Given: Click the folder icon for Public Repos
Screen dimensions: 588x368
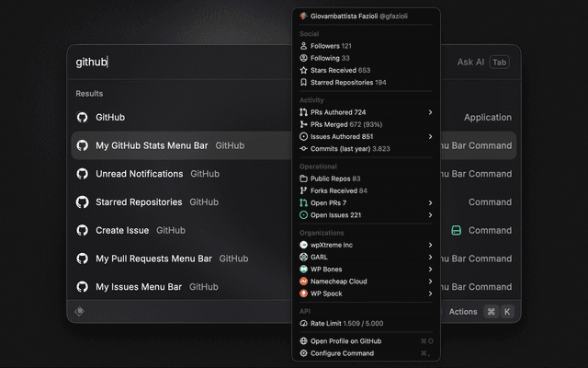Looking at the screenshot, I should 303,178.
